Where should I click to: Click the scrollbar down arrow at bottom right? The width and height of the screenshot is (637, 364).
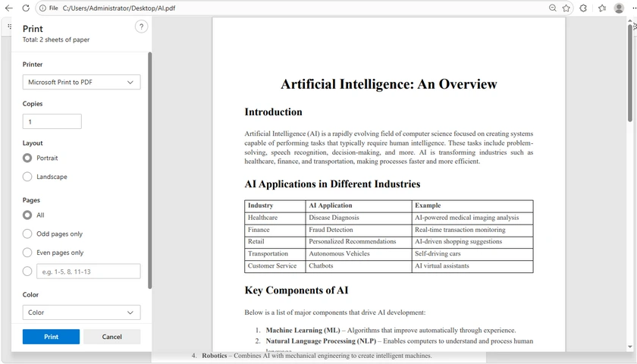click(x=630, y=347)
